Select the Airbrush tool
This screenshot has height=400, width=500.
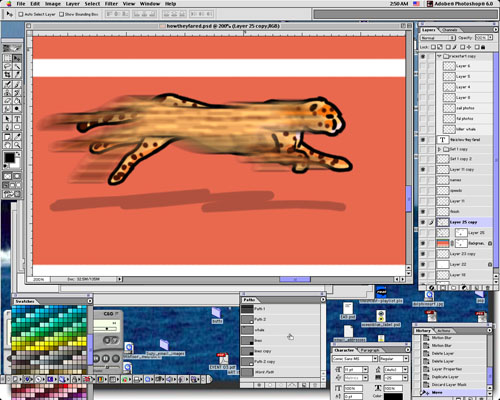(x=7, y=84)
